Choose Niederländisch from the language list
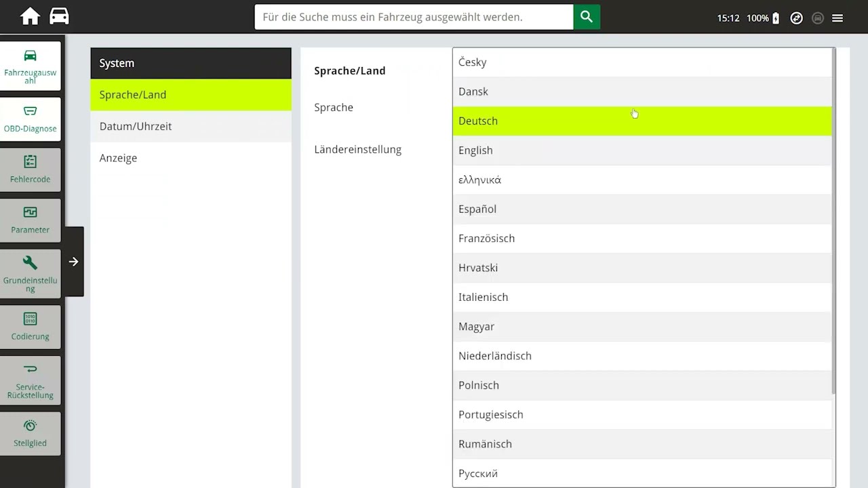868x488 pixels. (642, 356)
